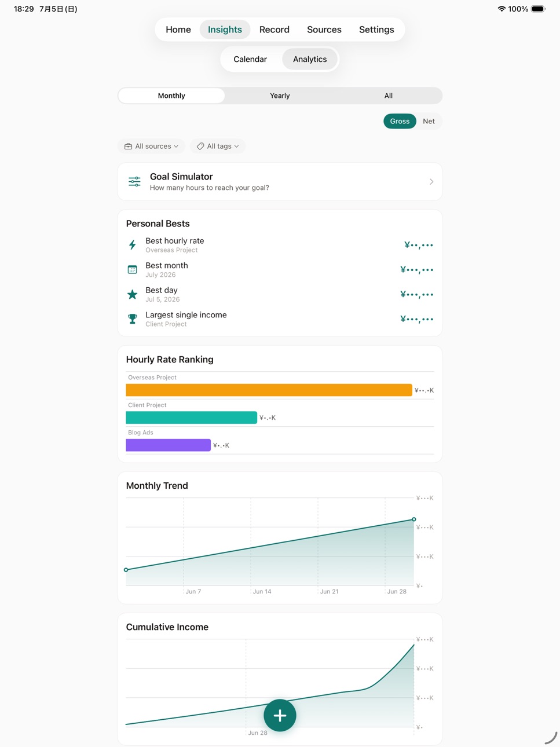Select Gross income view
Screen dimensions: 560x747
[x=400, y=121]
